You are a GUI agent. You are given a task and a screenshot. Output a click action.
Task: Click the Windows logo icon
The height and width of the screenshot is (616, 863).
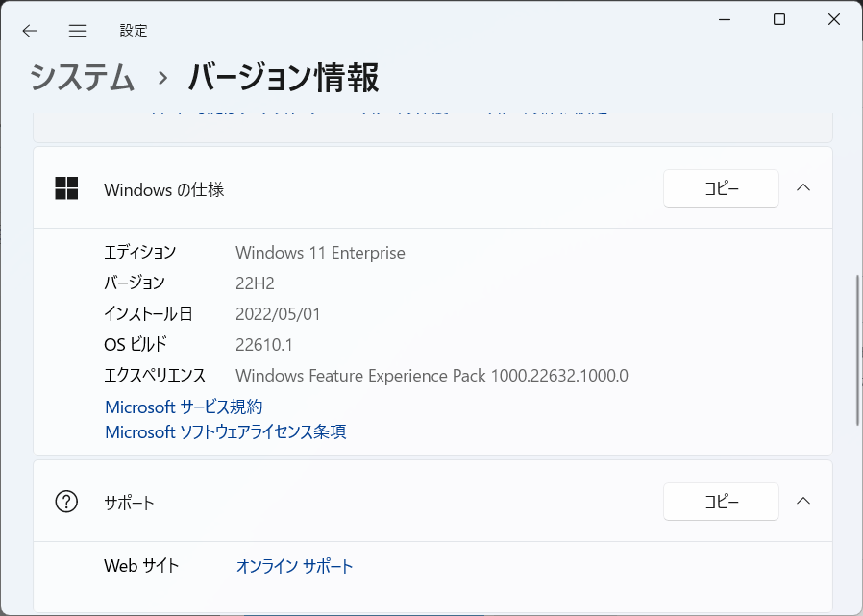click(66, 188)
